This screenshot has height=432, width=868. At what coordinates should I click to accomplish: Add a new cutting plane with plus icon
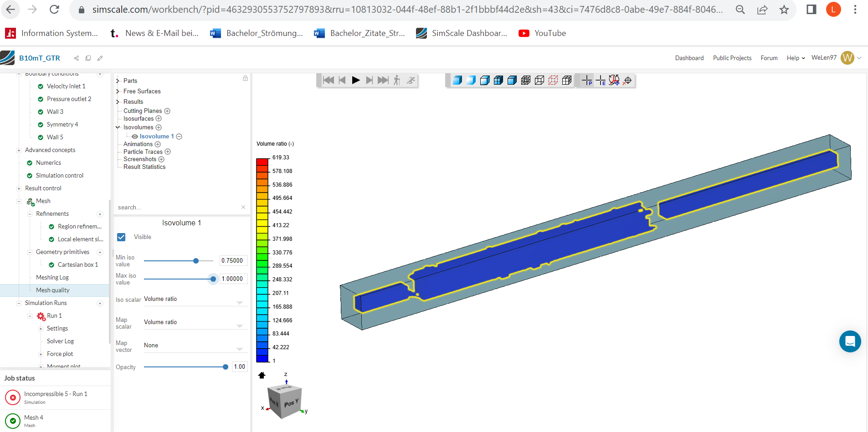click(x=167, y=111)
